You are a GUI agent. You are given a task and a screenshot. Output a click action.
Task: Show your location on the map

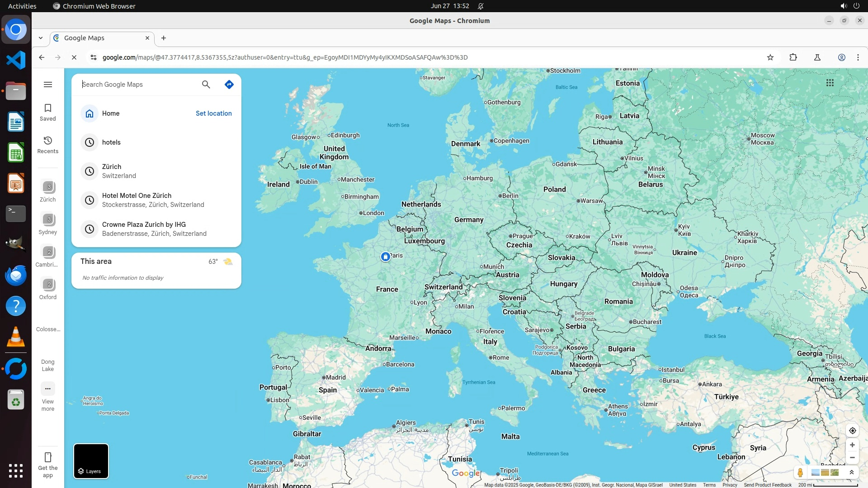[x=852, y=431]
